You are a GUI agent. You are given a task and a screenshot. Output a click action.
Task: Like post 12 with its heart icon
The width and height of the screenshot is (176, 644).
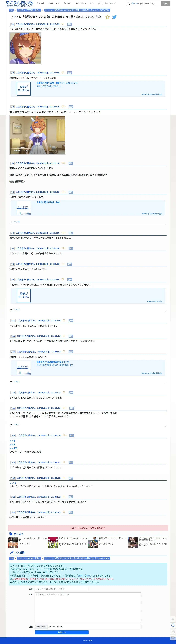[x=64, y=352]
